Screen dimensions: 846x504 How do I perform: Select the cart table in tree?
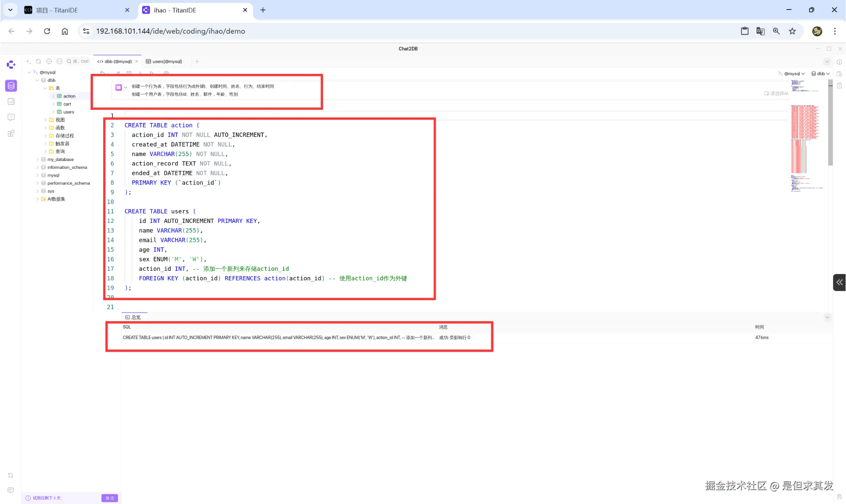click(67, 104)
